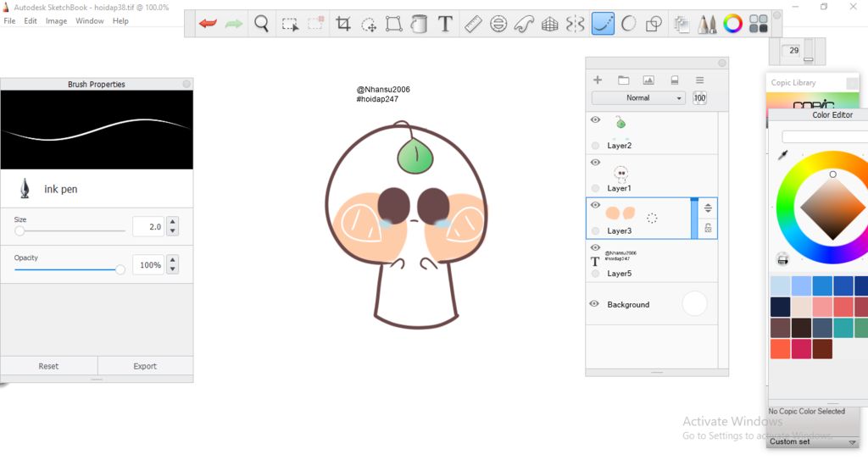This screenshot has height=460, width=868.
Task: Open the Draw Style shapes tool
Action: [654, 24]
